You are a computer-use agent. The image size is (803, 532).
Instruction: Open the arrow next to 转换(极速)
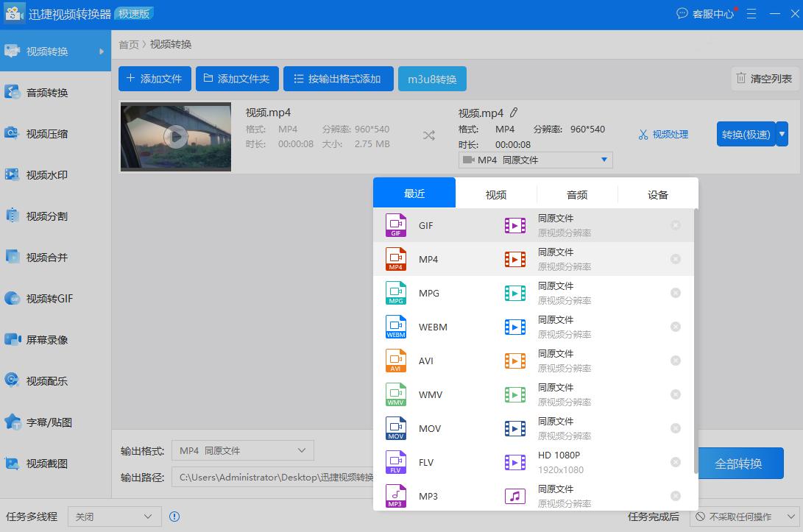782,135
